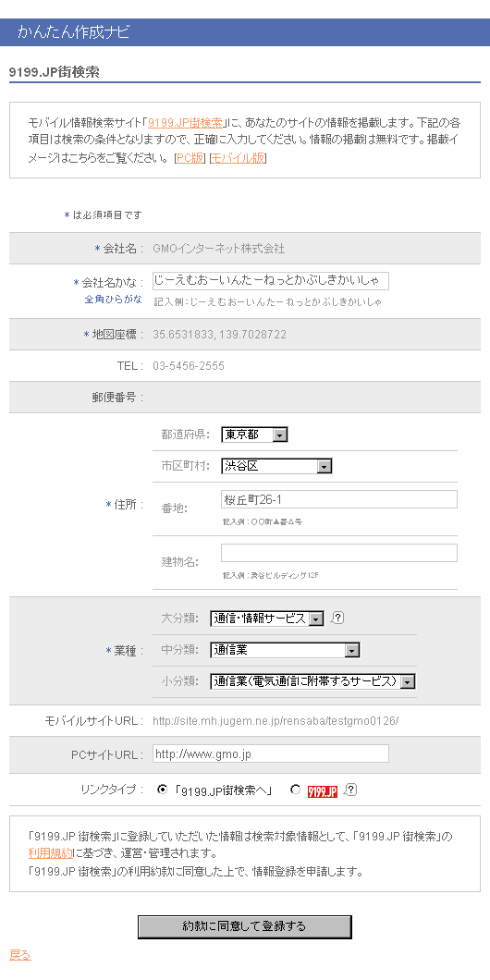The image size is (490, 980).
Task: Focus the 会社名かな input field
Action: (271, 281)
